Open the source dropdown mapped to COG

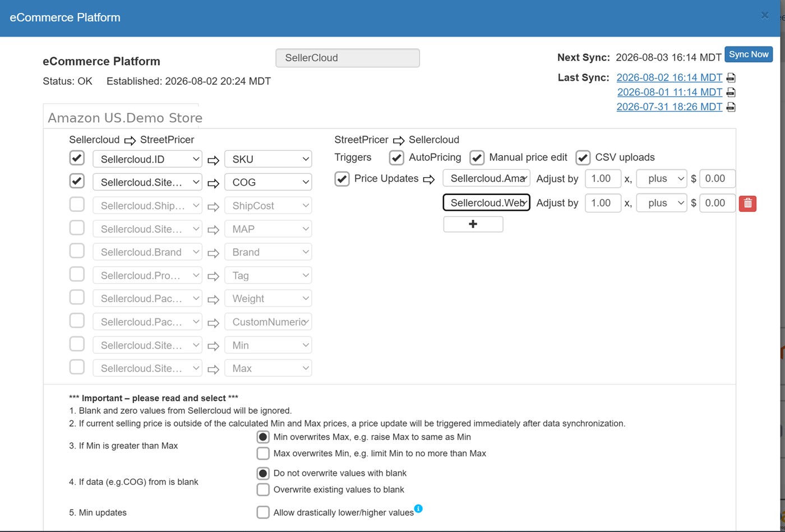(147, 182)
